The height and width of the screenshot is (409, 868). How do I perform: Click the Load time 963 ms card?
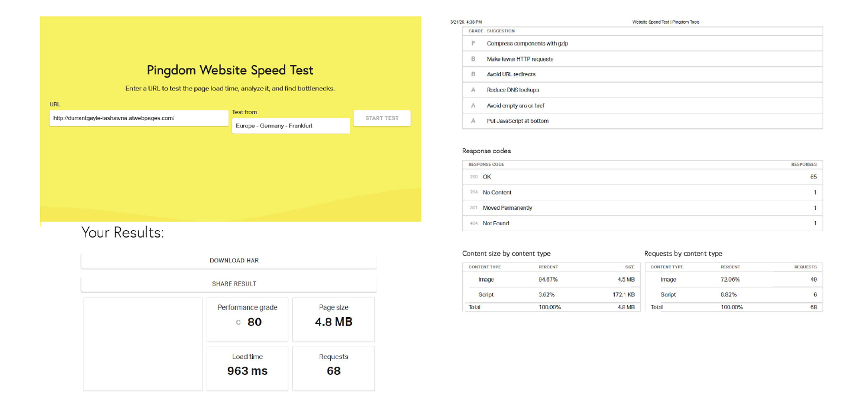click(247, 369)
